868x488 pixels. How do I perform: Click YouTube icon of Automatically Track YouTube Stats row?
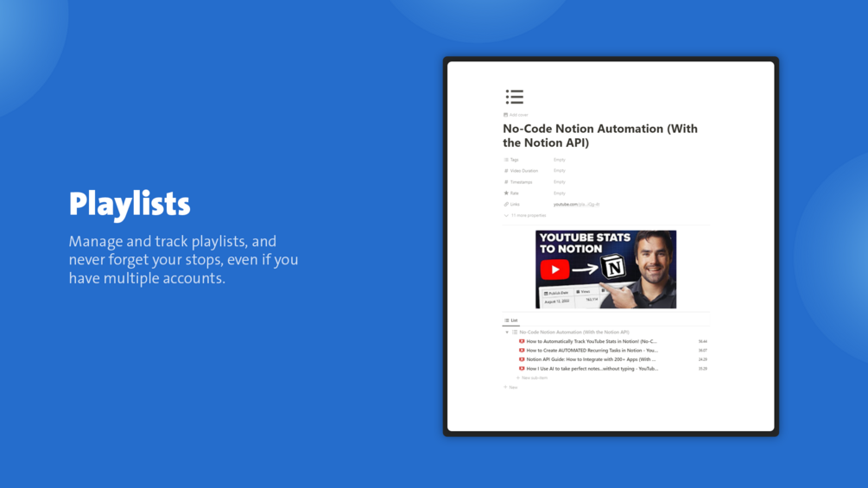coord(522,341)
